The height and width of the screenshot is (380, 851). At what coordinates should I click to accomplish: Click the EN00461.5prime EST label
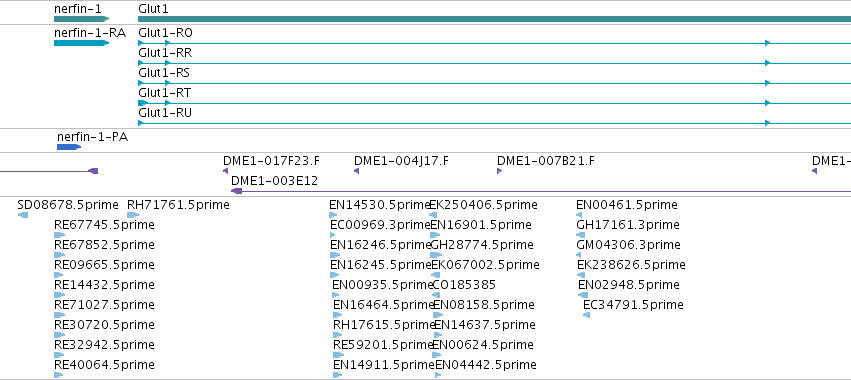(627, 205)
